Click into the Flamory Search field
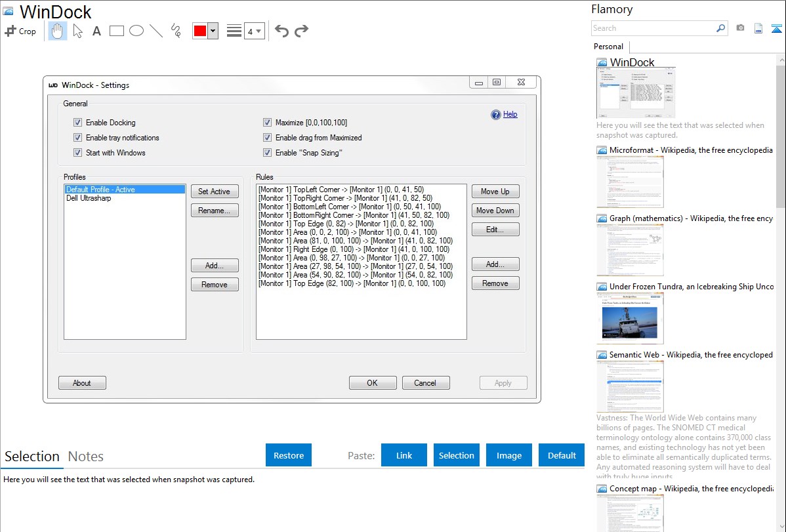Screen dimensions: 786x532 [x=652, y=28]
